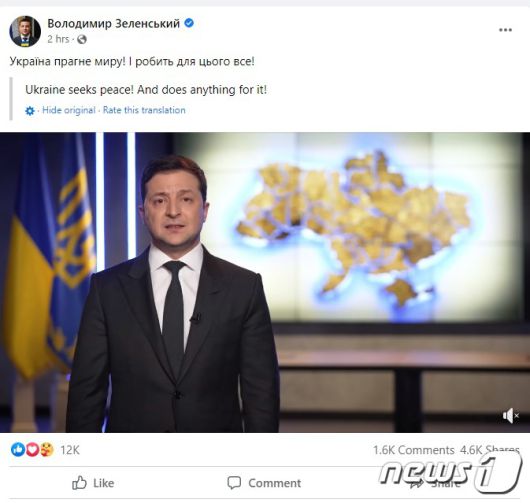Image resolution: width=530 pixels, height=503 pixels.
Task: Click Hide original link
Action: point(69,110)
